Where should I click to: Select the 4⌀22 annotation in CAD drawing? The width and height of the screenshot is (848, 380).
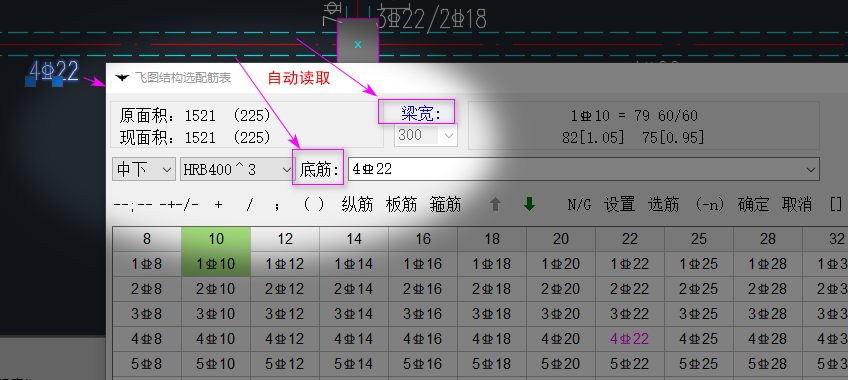coord(54,71)
